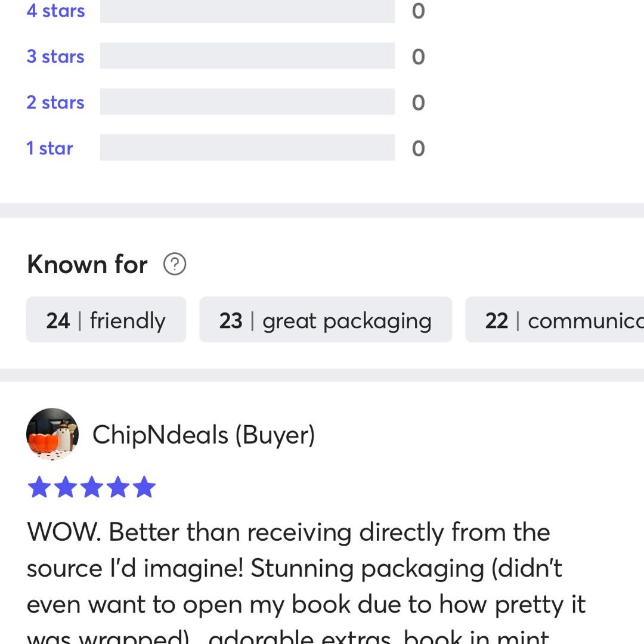644x644 pixels.
Task: Select the five-star rating on review
Action: click(92, 487)
